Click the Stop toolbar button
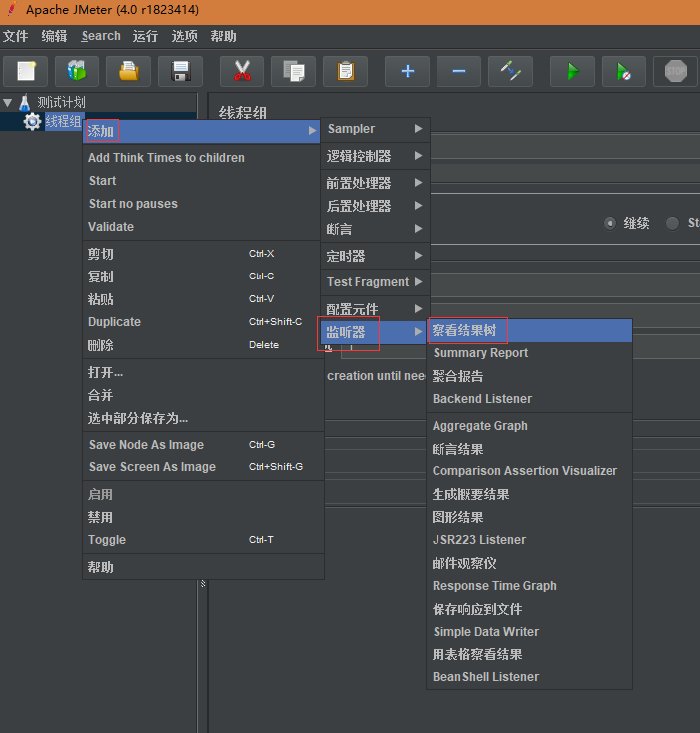 click(676, 71)
